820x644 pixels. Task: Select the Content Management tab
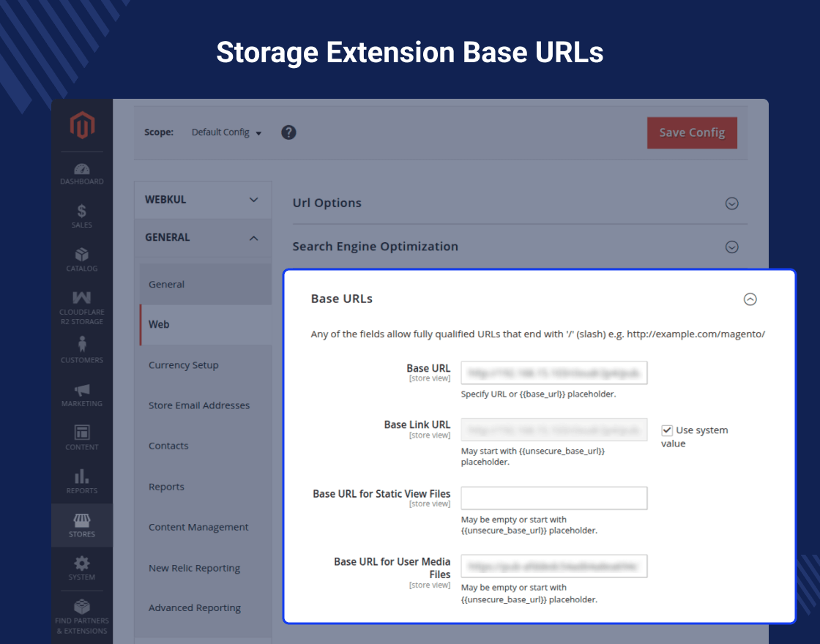[206, 527]
